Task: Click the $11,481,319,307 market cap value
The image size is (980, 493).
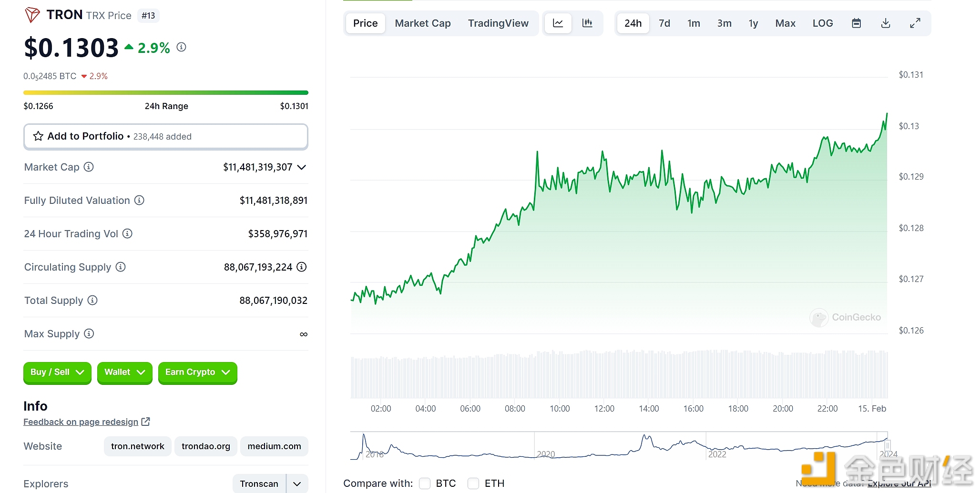Action: click(x=258, y=167)
